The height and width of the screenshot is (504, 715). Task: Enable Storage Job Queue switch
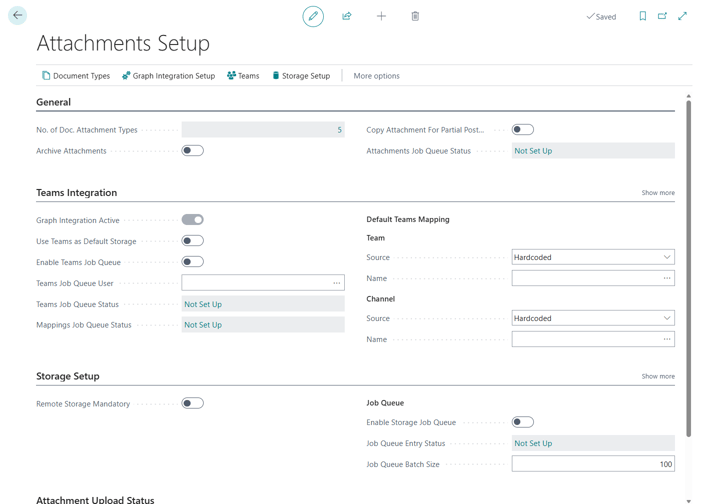coord(523,422)
